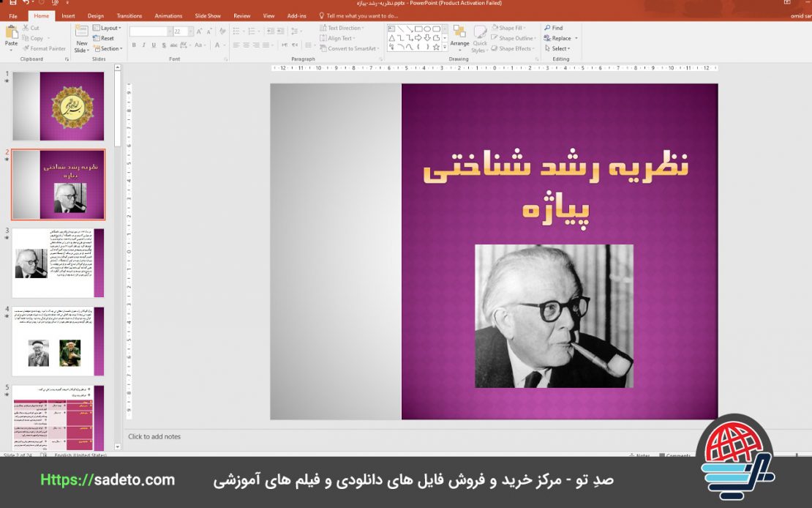Open the Select dropdown in Editing
The width and height of the screenshot is (812, 508).
(x=557, y=49)
